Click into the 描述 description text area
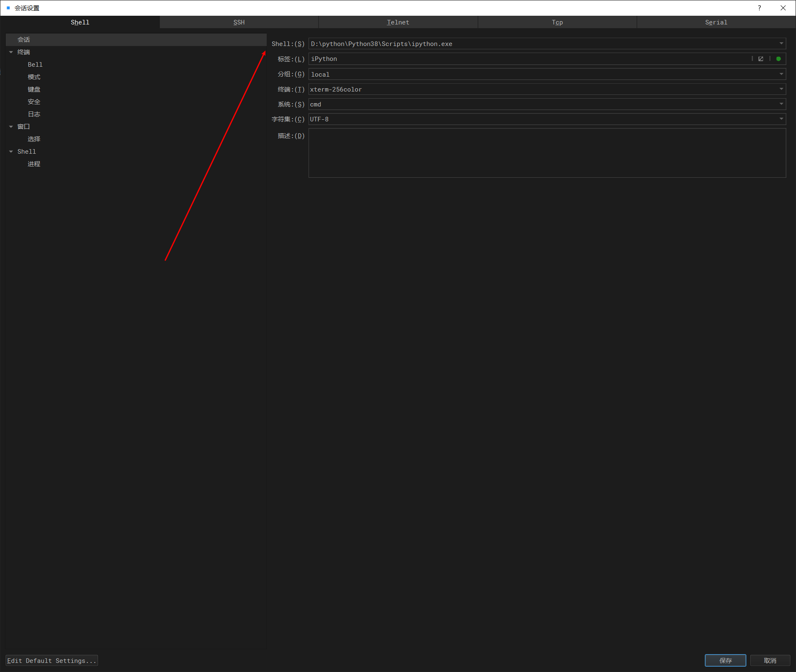This screenshot has width=796, height=672. coord(547,153)
